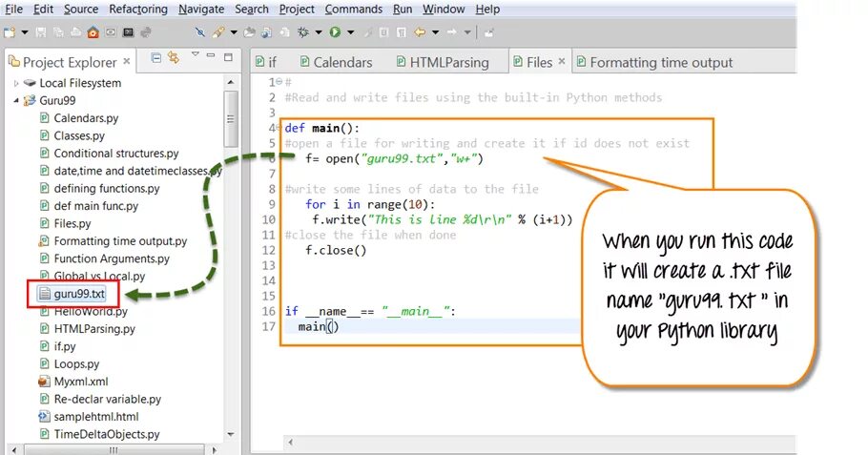Close the Project Explorer tab

[127, 61]
